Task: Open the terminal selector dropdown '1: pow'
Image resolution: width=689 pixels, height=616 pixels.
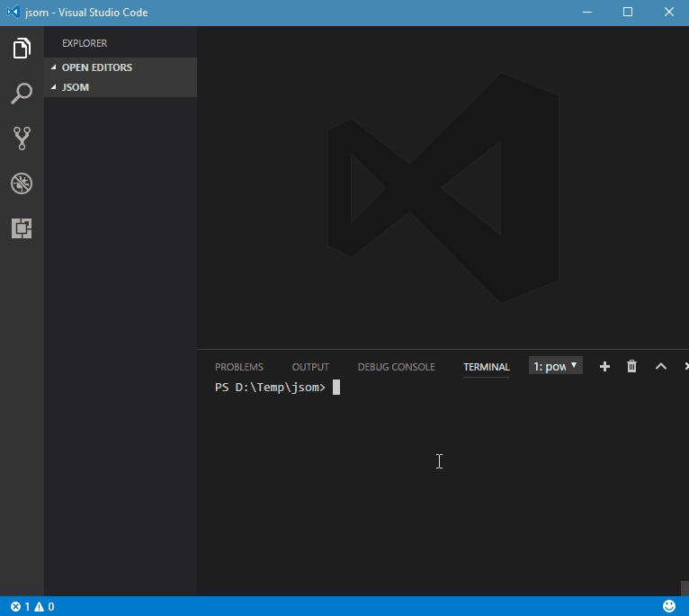Action: tap(555, 366)
